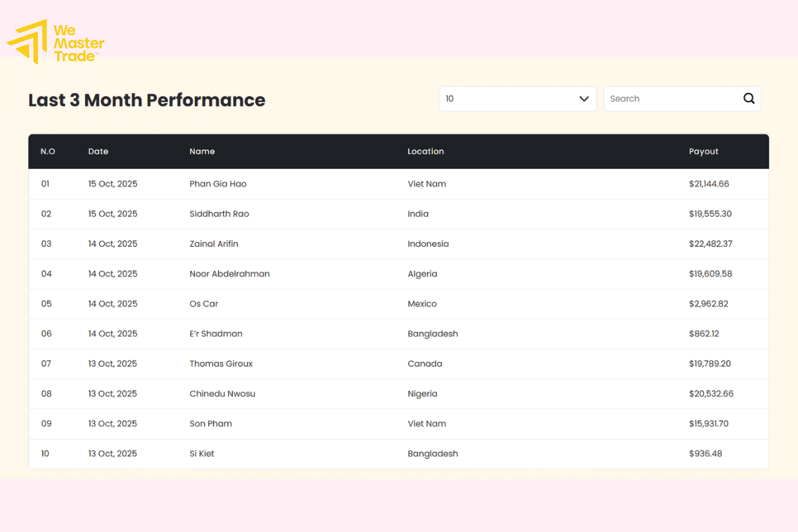Click the Noor Abdelrahman entry
The width and height of the screenshot is (798, 532).
point(229,274)
